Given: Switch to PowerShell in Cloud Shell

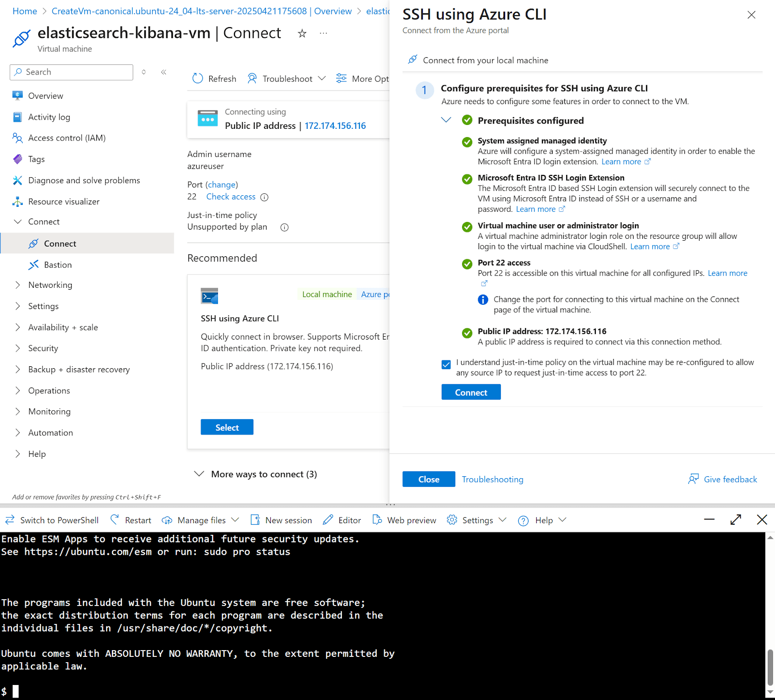Looking at the screenshot, I should coord(59,520).
